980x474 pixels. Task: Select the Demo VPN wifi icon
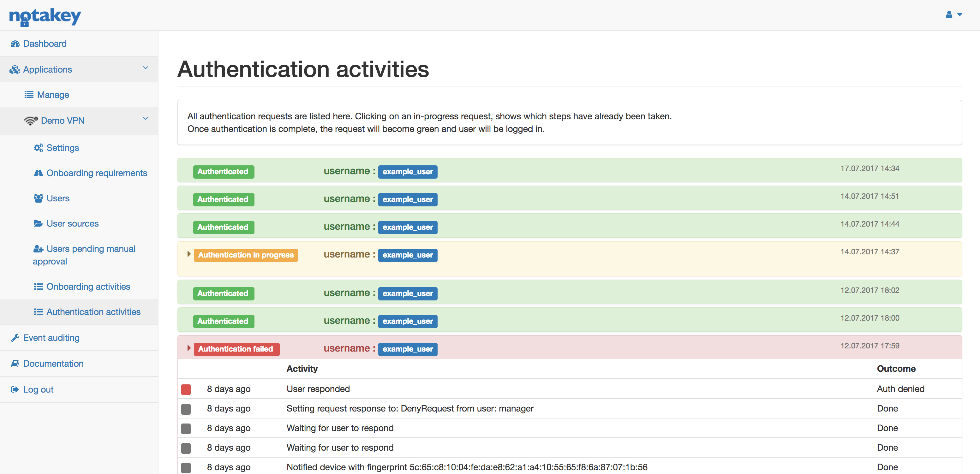click(x=31, y=120)
